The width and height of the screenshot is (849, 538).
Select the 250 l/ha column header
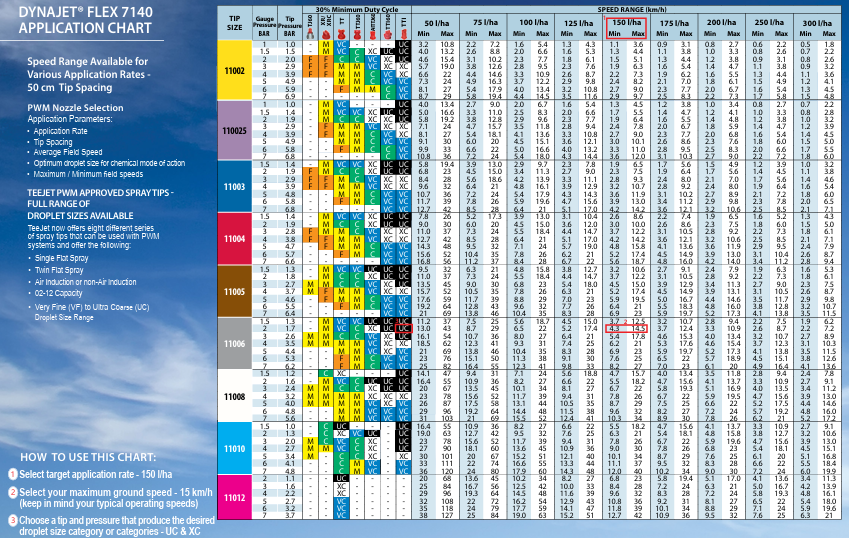pyautogui.click(x=769, y=23)
